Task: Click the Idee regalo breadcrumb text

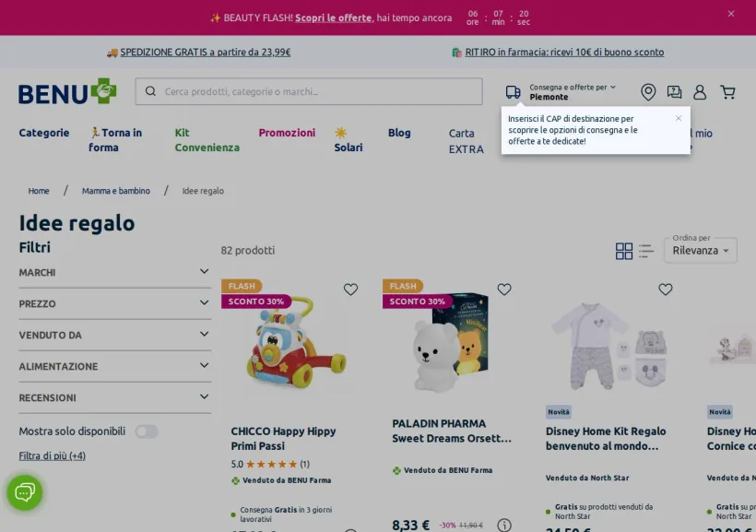Action: (203, 191)
